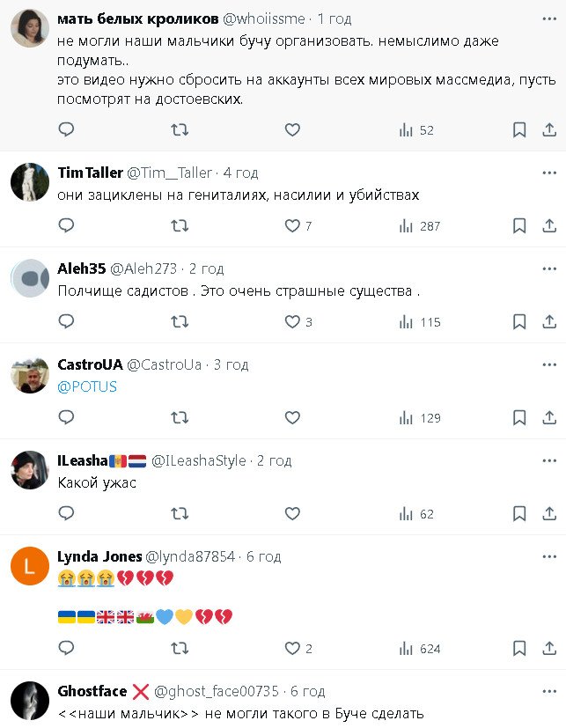Image resolution: width=566 pixels, height=728 pixels.
Task: Share the ILeasha comment
Action: tap(549, 514)
